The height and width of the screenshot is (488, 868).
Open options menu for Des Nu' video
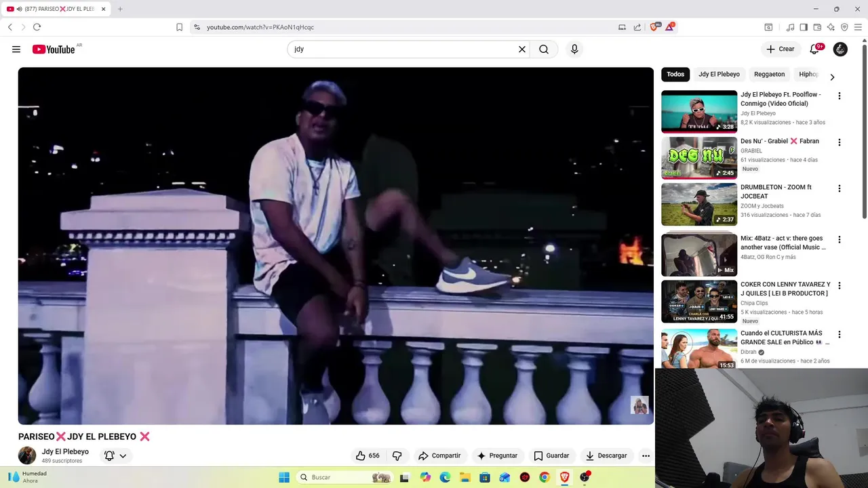tap(839, 142)
